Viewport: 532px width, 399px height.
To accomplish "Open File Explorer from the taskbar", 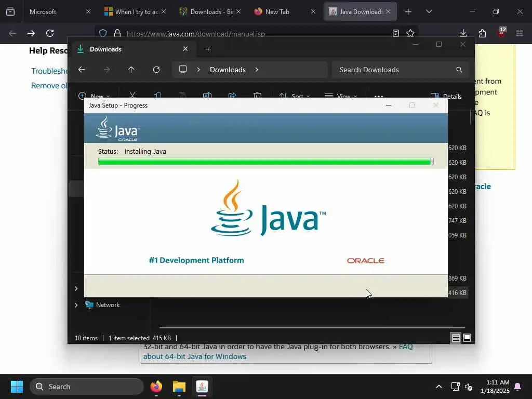I will click(179, 387).
